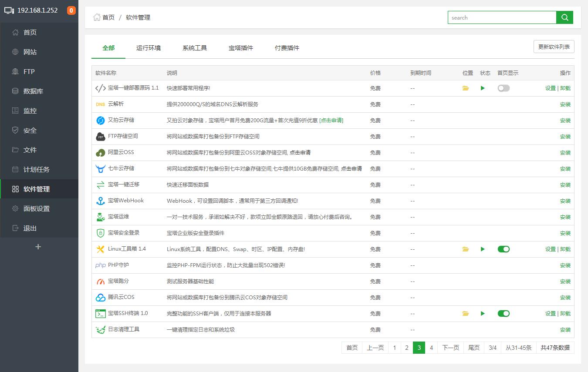Image resolution: width=588 pixels, height=372 pixels.
Task: Click the 腾讯云COS cloud icon
Action: pos(101,298)
